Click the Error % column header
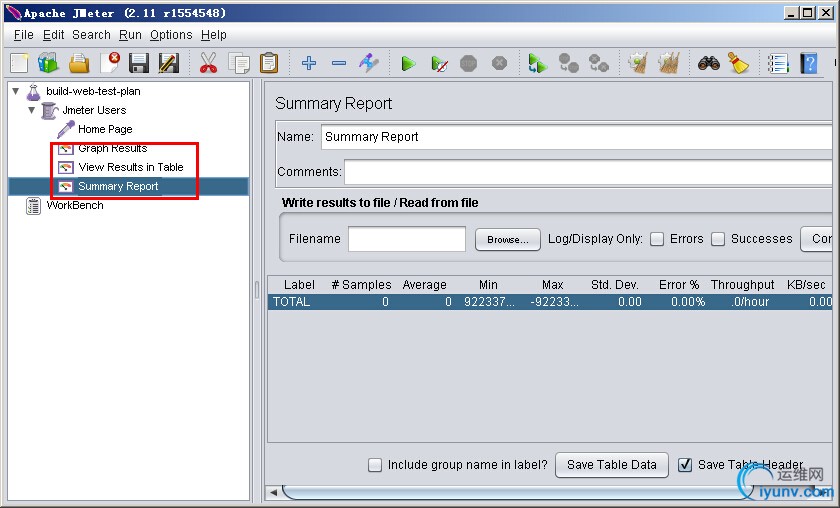 (x=679, y=285)
